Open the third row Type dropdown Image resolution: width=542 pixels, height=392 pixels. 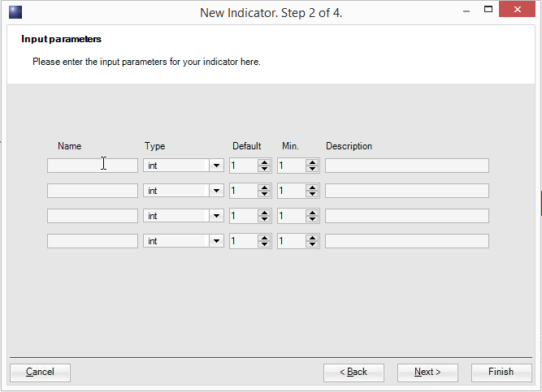click(x=216, y=216)
